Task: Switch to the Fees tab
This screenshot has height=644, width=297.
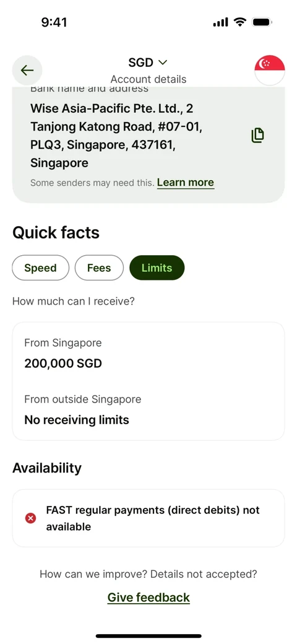Action: pyautogui.click(x=99, y=268)
